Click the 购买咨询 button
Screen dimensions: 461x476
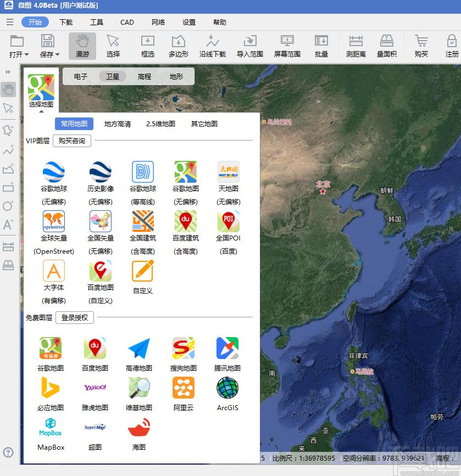click(72, 141)
